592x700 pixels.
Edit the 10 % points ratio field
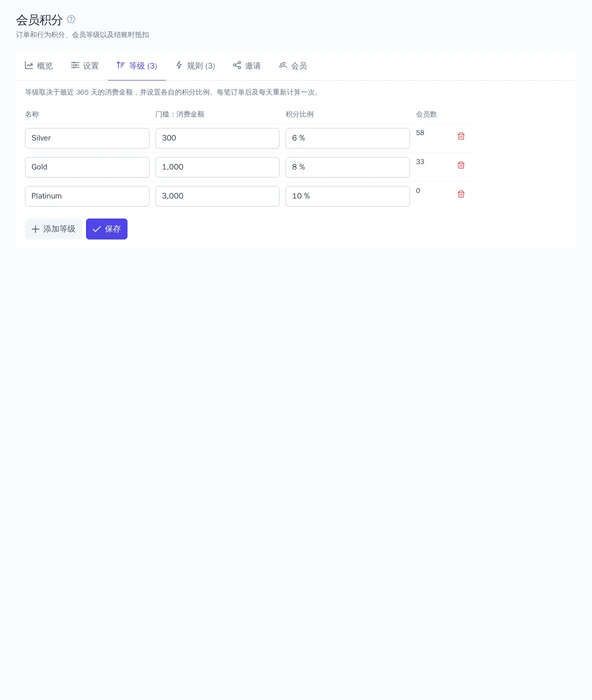coord(347,196)
